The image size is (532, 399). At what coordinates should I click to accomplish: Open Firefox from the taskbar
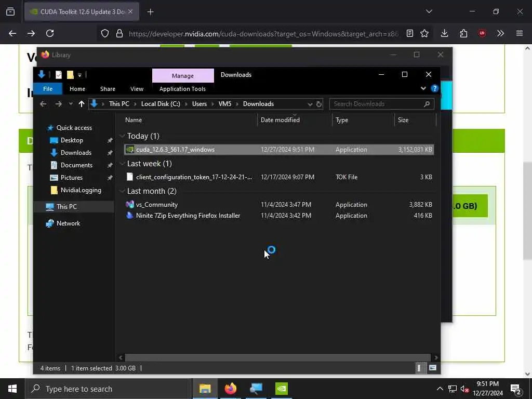[230, 389]
